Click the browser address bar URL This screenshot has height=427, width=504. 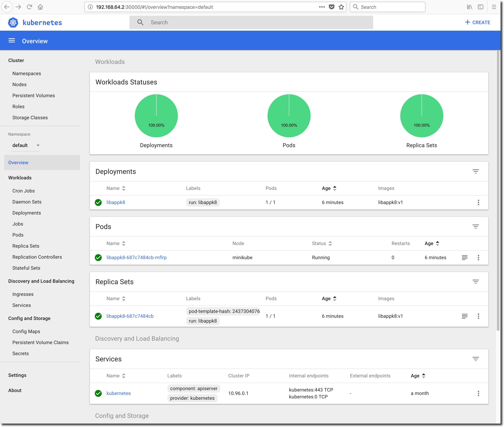pos(154,7)
